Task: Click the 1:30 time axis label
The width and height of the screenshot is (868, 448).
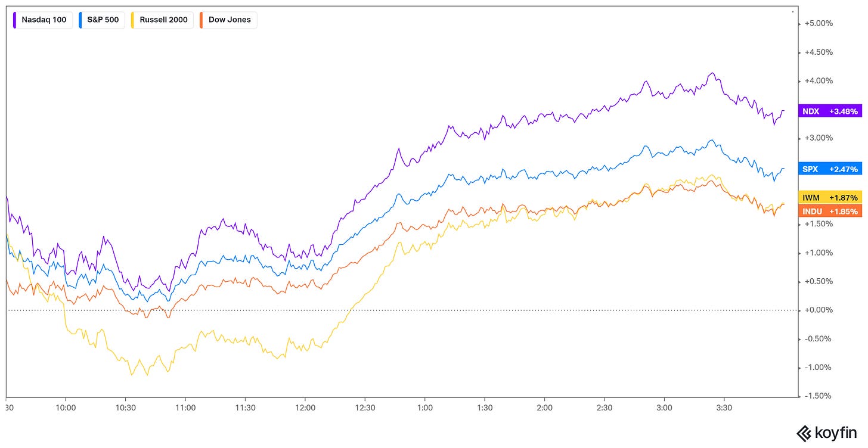Action: (x=485, y=408)
